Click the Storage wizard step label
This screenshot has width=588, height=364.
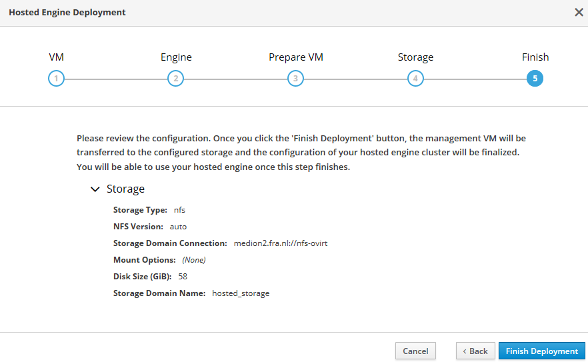pyautogui.click(x=415, y=57)
